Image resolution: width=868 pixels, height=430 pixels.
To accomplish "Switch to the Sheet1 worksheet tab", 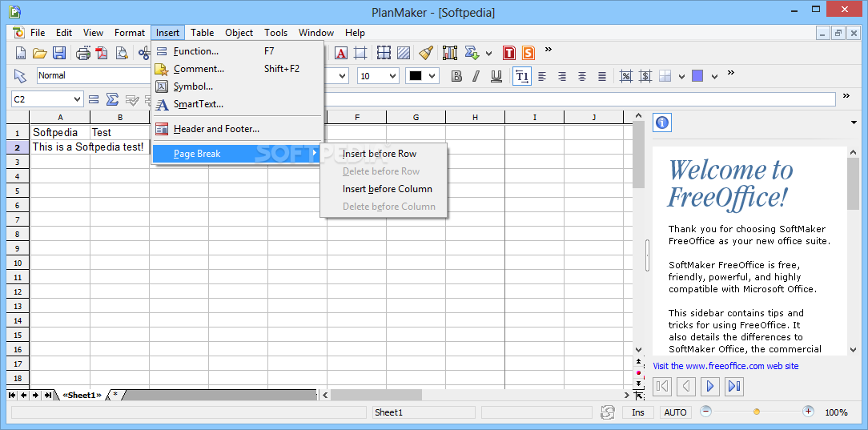I will pos(82,395).
